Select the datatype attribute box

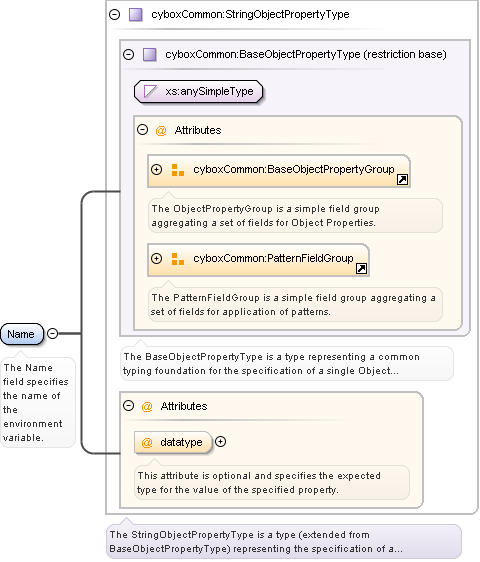[x=173, y=442]
